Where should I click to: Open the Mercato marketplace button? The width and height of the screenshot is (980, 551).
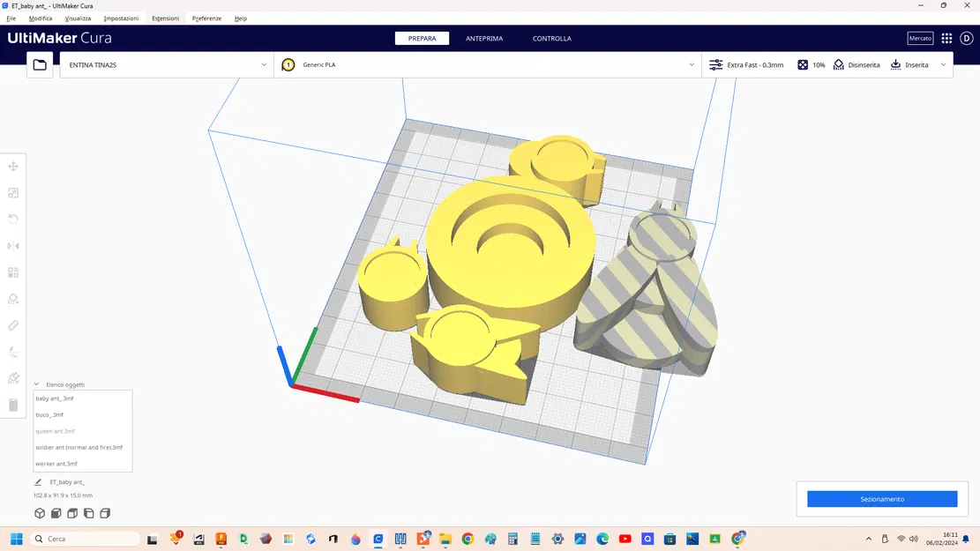[x=920, y=38]
